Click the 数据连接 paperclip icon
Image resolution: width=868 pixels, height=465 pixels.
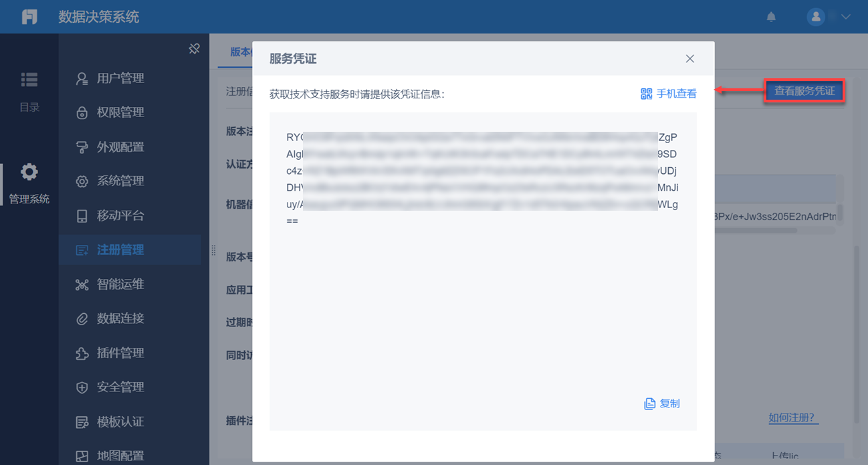tap(82, 318)
